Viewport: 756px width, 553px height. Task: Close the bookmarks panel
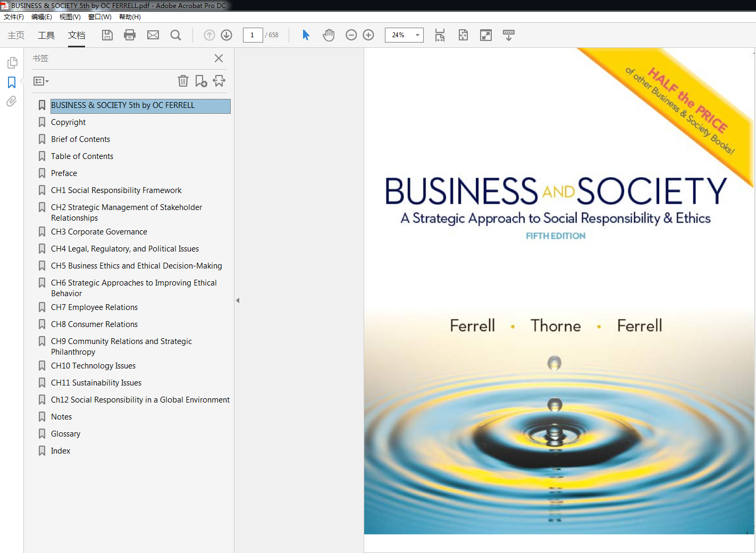coord(219,58)
